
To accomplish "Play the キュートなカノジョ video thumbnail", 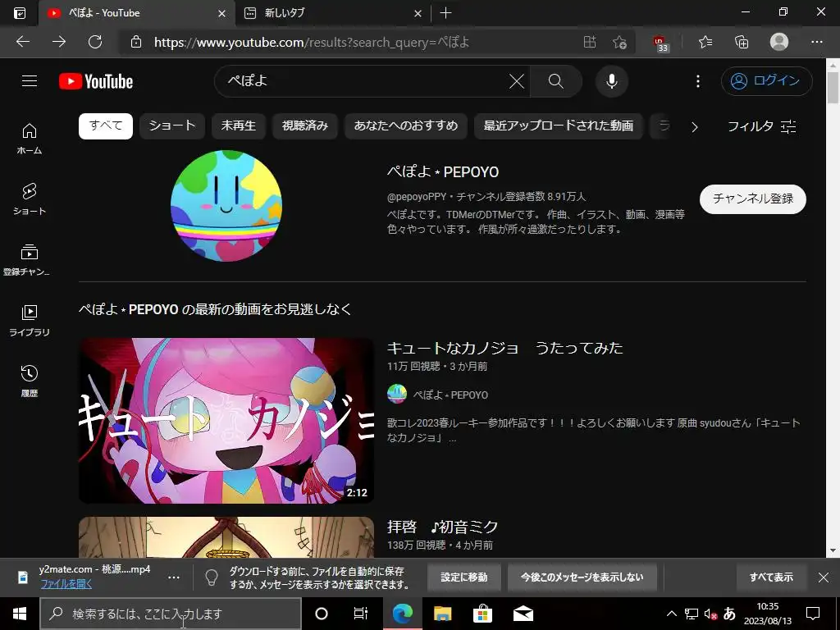I will [226, 421].
